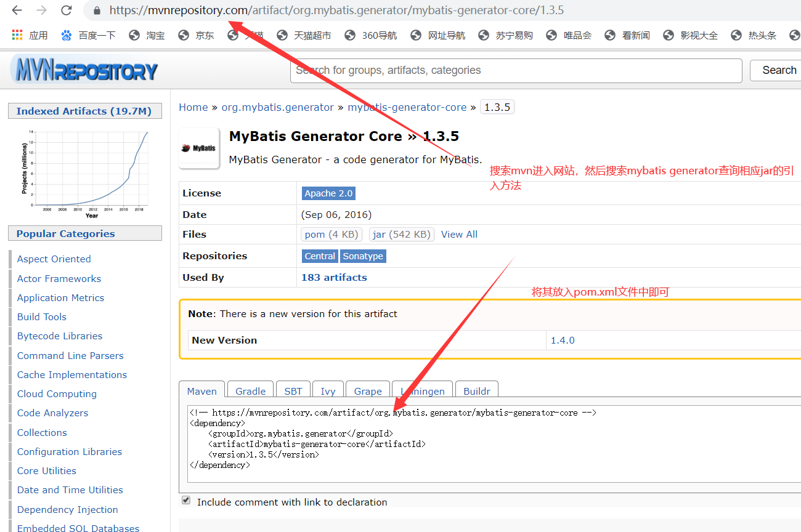Open the Dependency Injection category
The width and height of the screenshot is (801, 532).
[x=68, y=510]
